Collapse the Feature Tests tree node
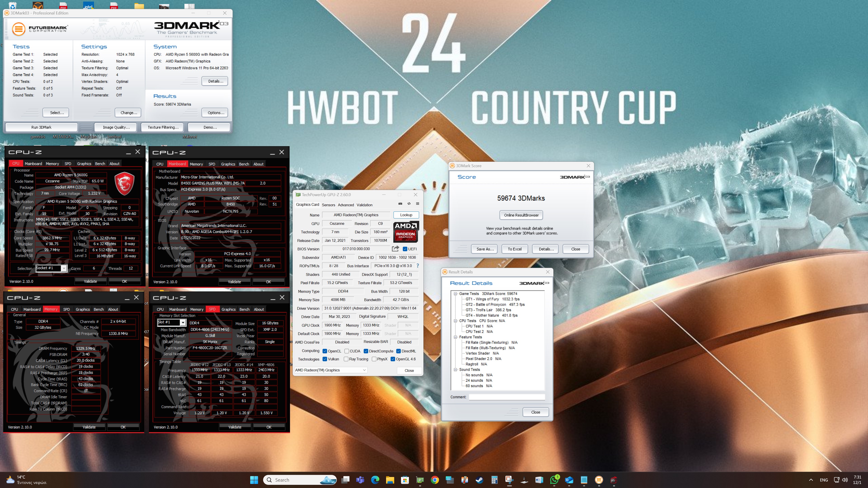This screenshot has width=868, height=488. point(455,337)
